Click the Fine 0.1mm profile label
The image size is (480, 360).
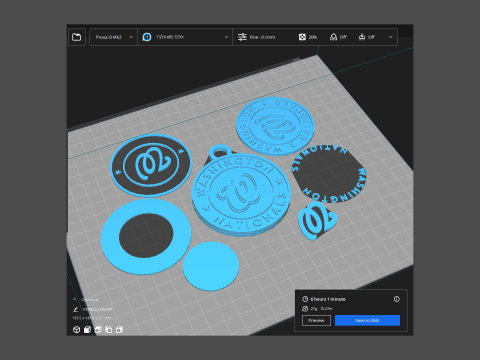click(262, 37)
